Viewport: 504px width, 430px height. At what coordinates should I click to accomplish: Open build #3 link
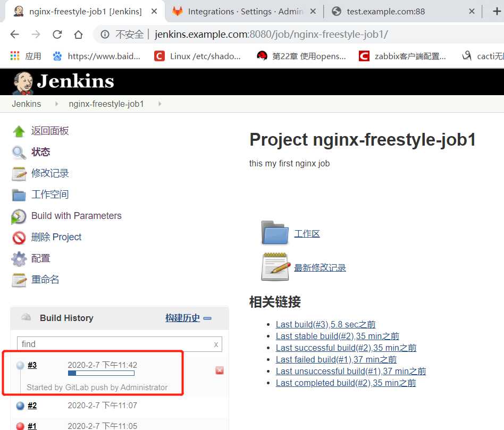click(x=32, y=365)
